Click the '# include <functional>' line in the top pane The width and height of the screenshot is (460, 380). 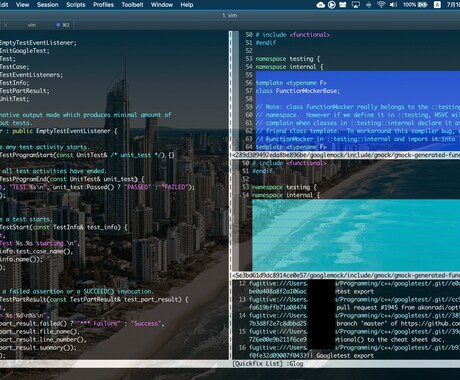tap(293, 35)
